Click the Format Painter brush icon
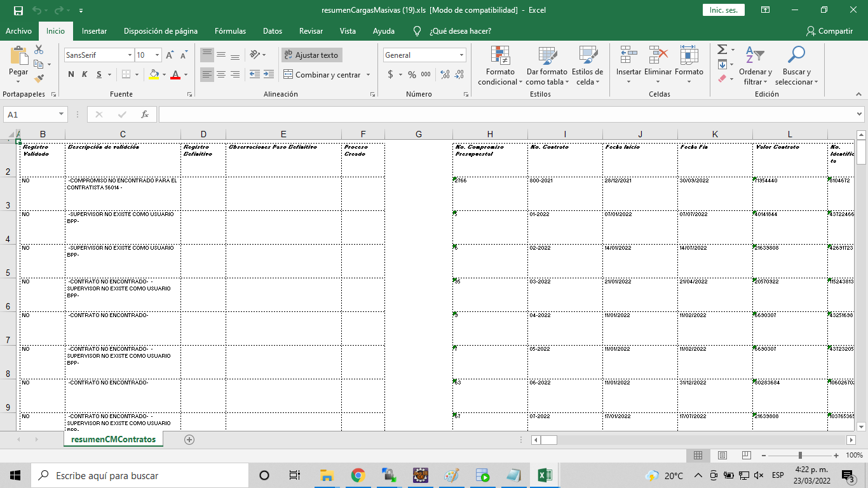 tap(39, 79)
